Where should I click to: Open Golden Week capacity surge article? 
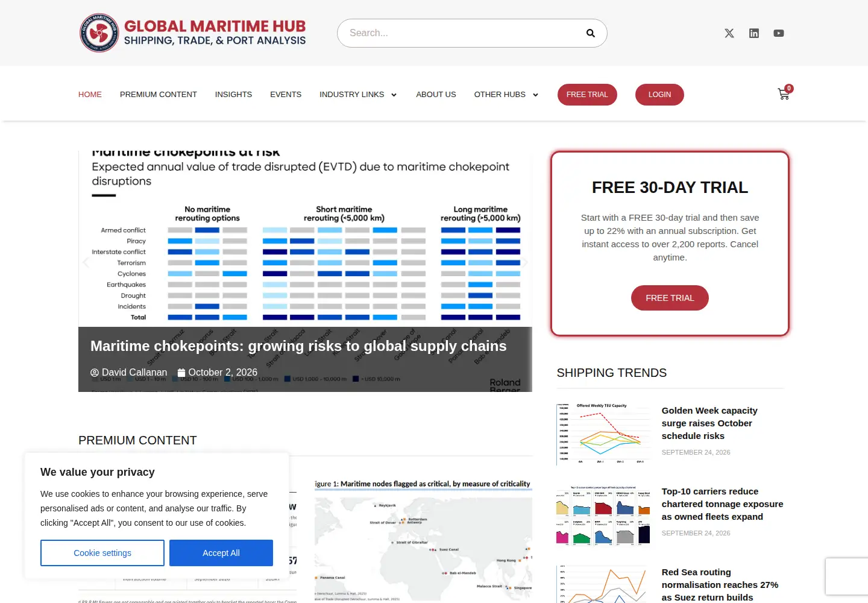pos(709,423)
